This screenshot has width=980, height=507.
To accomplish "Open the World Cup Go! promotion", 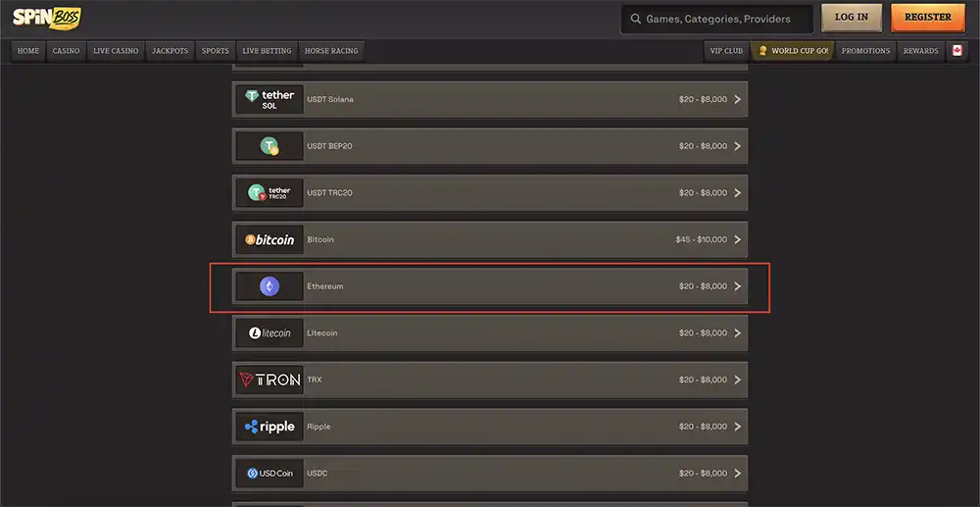I will [793, 51].
